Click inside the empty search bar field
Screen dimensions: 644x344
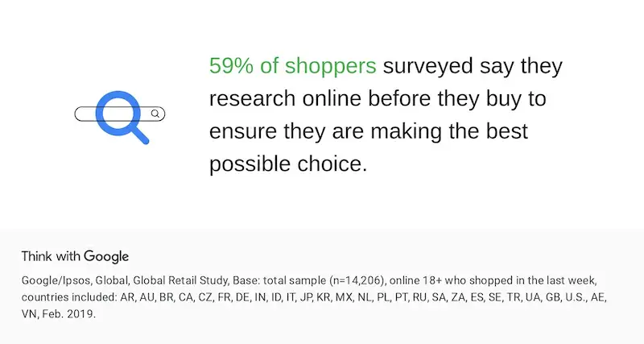[x=85, y=114]
